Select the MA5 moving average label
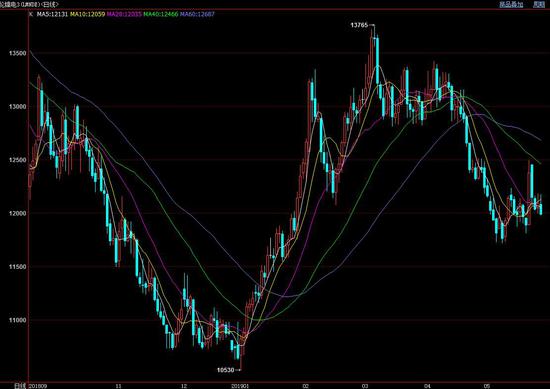The height and width of the screenshot is (389, 550). point(52,14)
